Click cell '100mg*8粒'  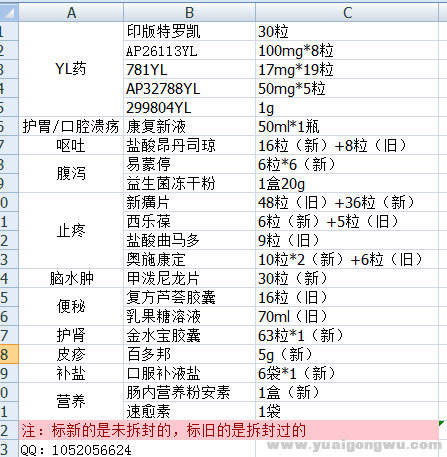(x=347, y=50)
